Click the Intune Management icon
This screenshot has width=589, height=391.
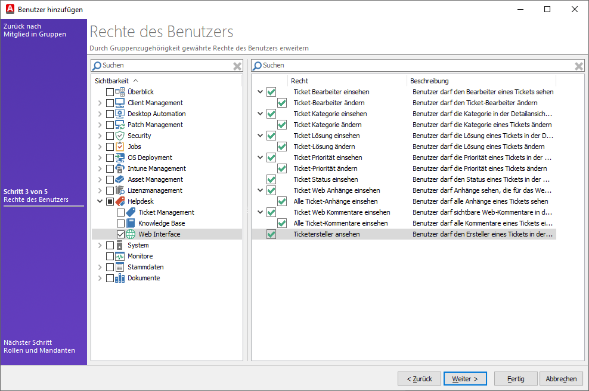120,169
